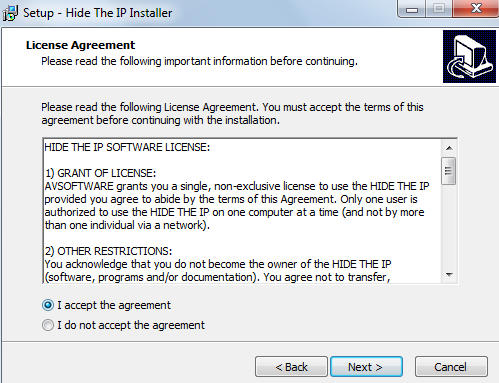This screenshot has height=383, width=499.
Task: Click the 'License Agreement' heading
Action: (x=81, y=45)
